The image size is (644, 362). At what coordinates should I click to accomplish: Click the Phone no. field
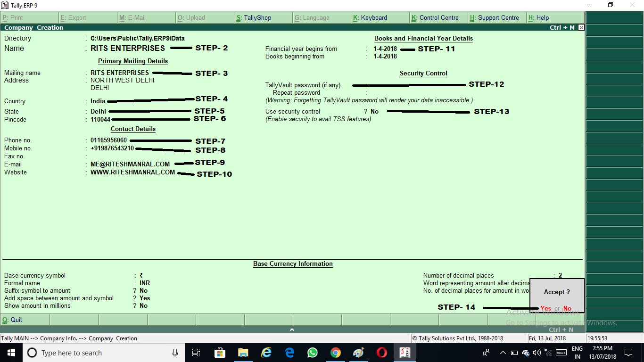(x=109, y=140)
